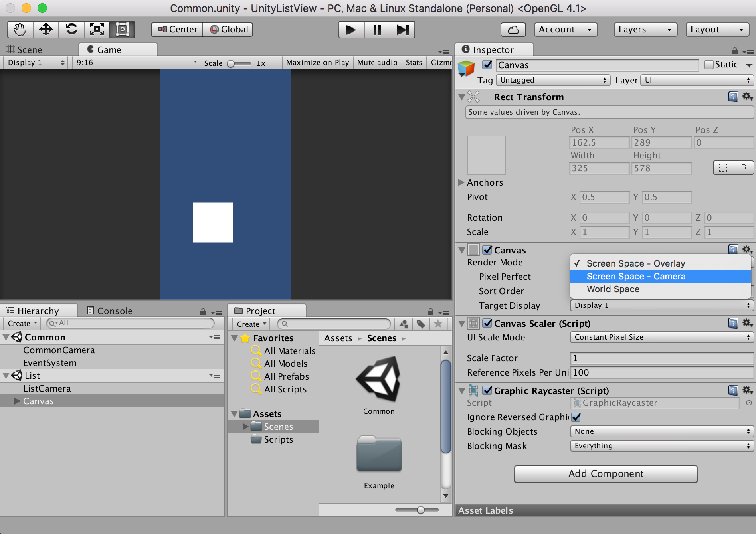The image size is (756, 534).
Task: Open Rect Transform help reference
Action: [x=733, y=97]
